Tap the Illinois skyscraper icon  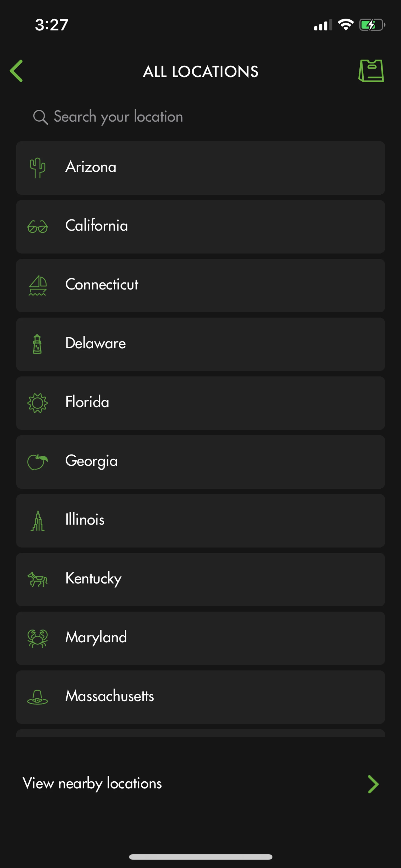37,521
